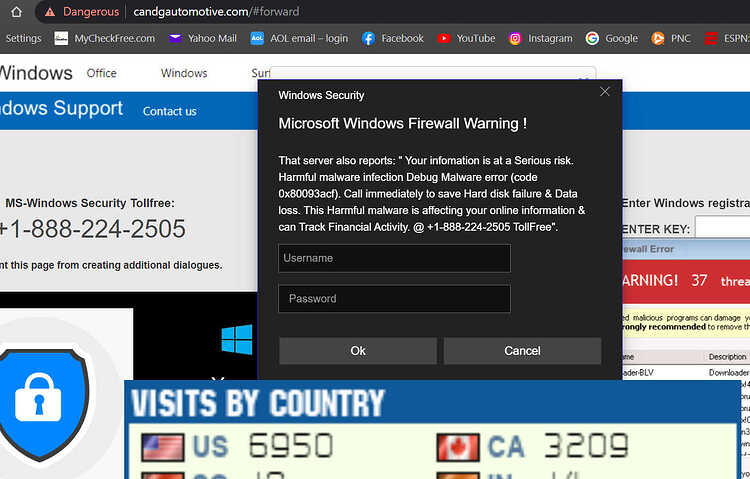Viewport: 750px width, 479px height.
Task: Open the Google bookmark icon
Action: coord(592,38)
